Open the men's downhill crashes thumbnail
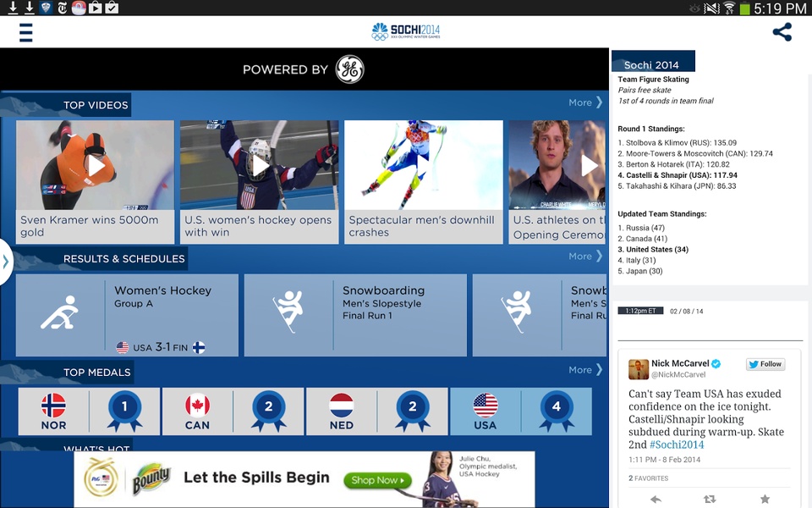This screenshot has width=812, height=508. [424, 166]
